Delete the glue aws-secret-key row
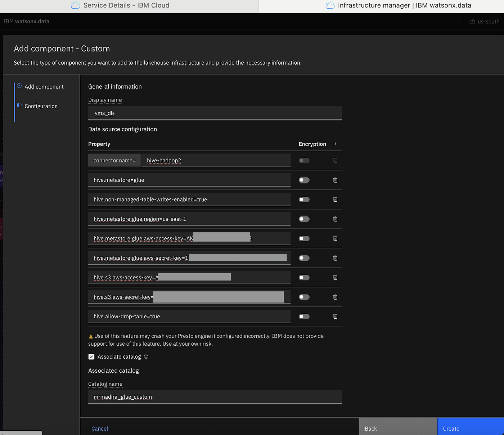Viewport: 504px width, 435px height. point(335,258)
